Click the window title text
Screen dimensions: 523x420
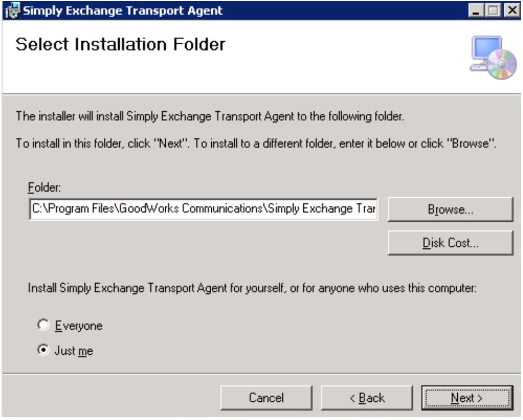(x=123, y=10)
